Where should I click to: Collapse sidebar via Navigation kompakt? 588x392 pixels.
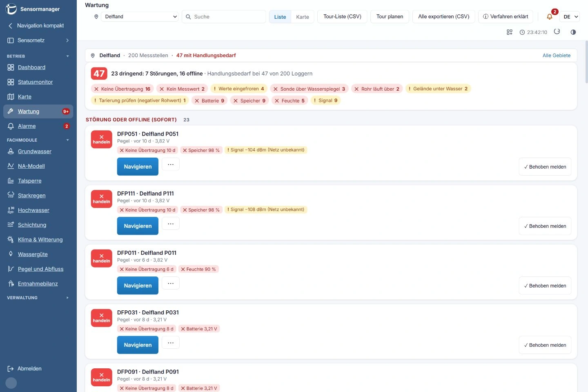38,26
